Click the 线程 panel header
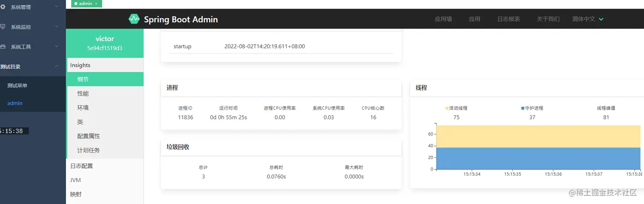 pyautogui.click(x=527, y=87)
